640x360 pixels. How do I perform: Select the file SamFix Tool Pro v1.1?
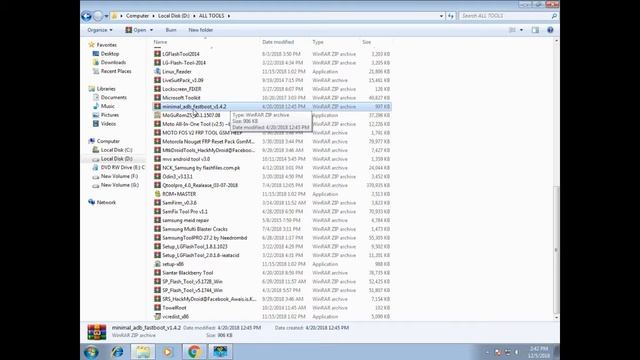pyautogui.click(x=184, y=211)
